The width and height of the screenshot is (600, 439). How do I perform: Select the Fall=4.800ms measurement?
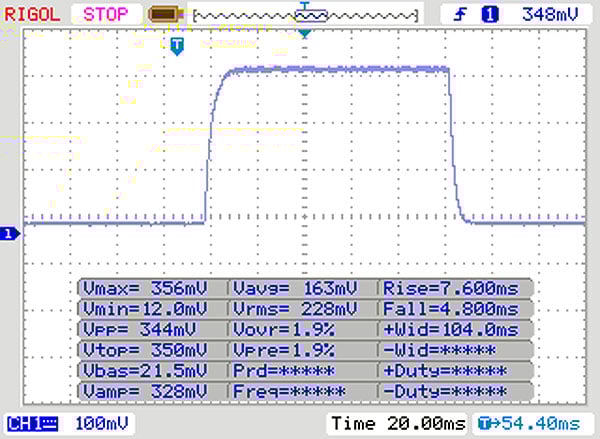pos(451,308)
